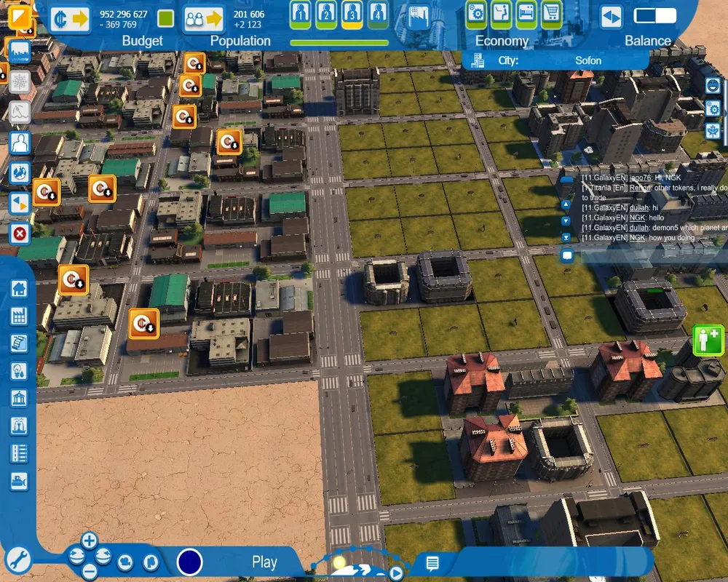
Task: Click the Play label button
Action: click(265, 562)
